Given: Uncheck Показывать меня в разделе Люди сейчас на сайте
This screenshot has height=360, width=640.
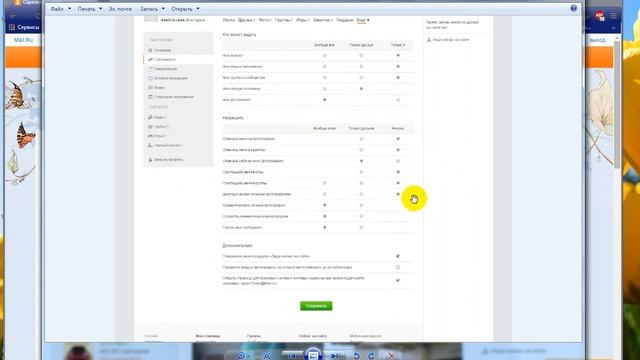Looking at the screenshot, I should click(398, 256).
